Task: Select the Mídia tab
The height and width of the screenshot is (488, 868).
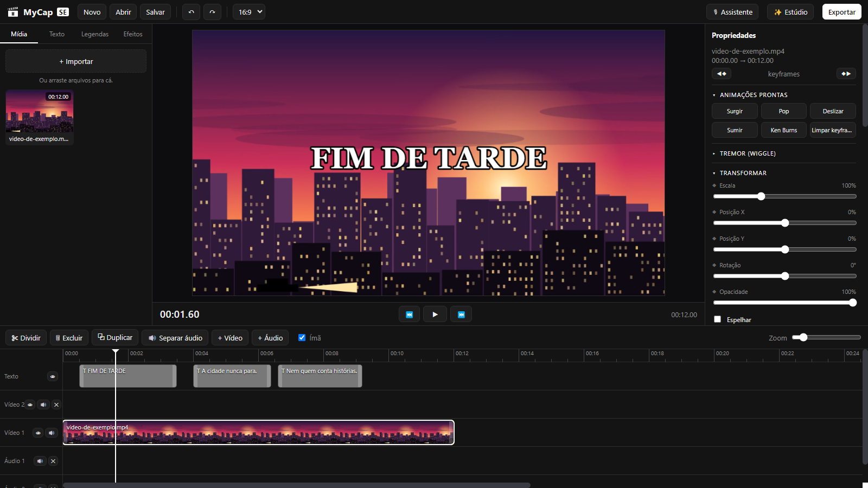Action: click(x=19, y=34)
